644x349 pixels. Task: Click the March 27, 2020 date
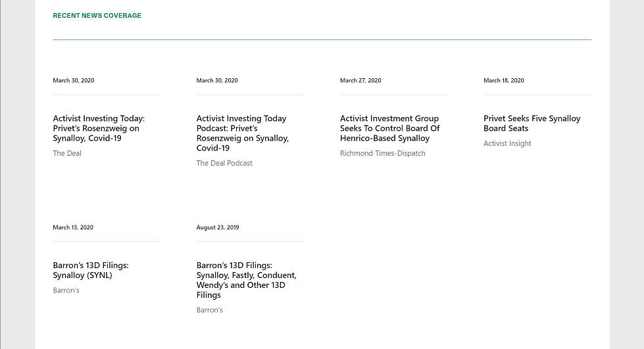coord(360,81)
